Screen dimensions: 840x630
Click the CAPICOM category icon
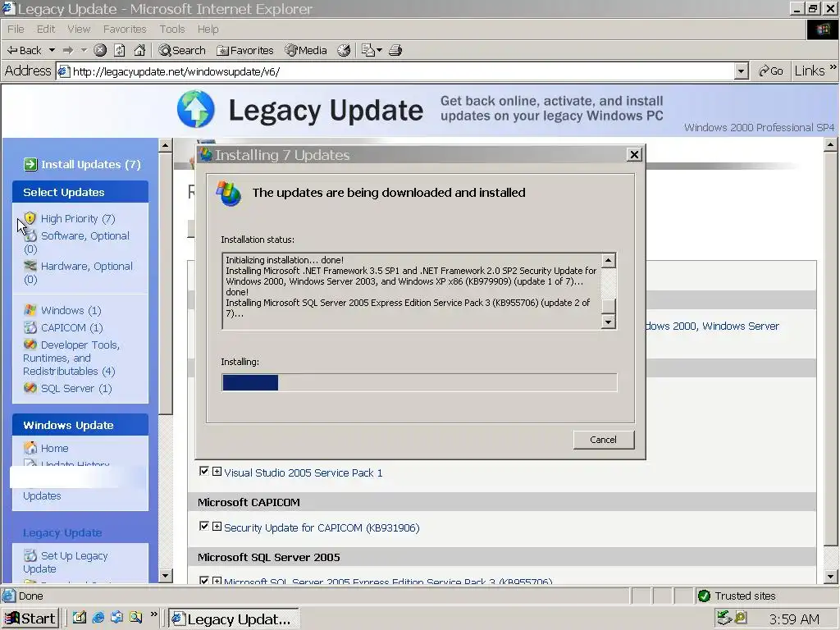[x=30, y=327]
